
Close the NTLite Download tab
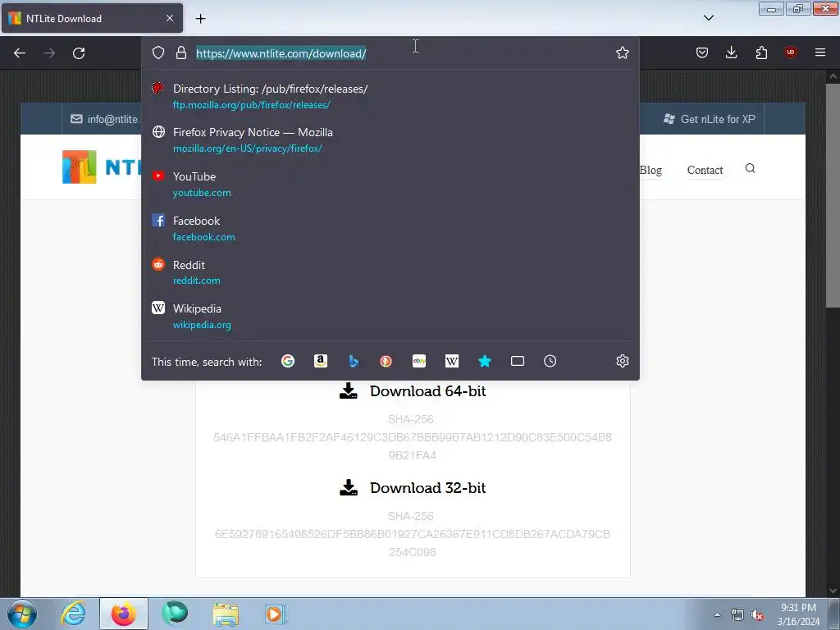pos(169,18)
